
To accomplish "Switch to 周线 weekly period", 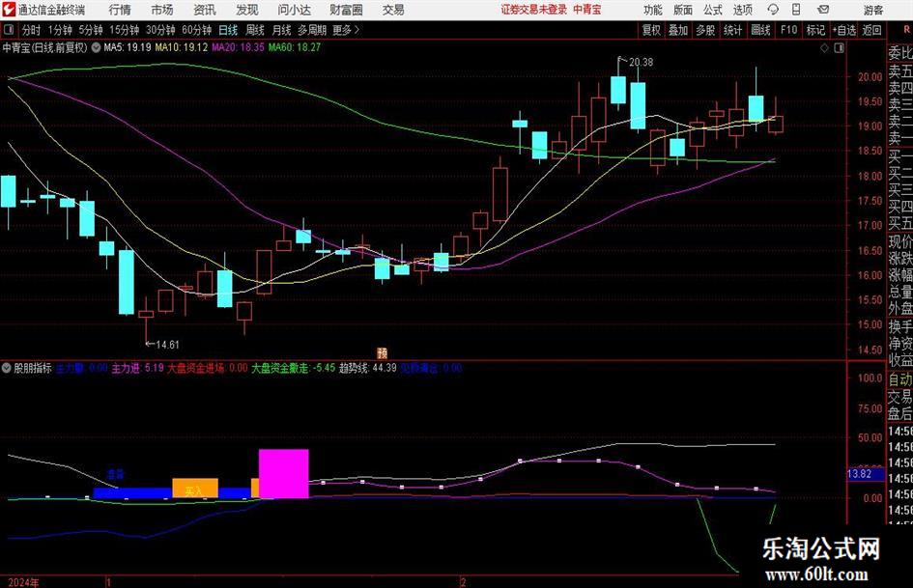I will pos(255,30).
